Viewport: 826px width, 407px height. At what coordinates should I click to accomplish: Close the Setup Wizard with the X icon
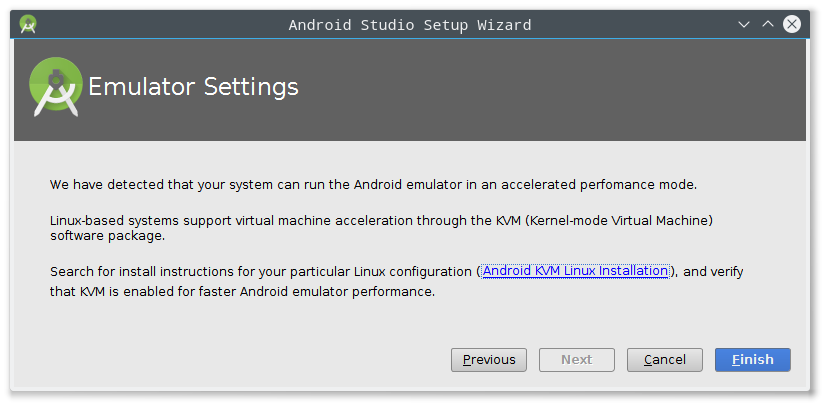[x=792, y=24]
